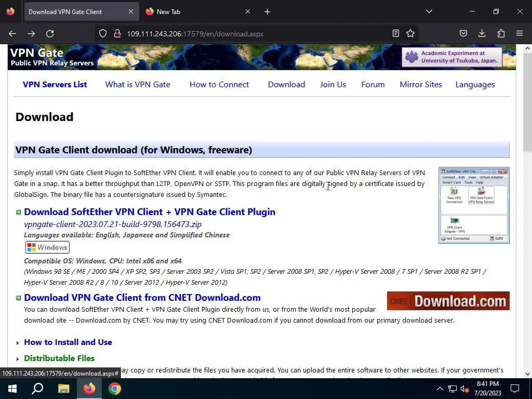
Task: Click the VPN Gate site logo
Action: [x=52, y=57]
